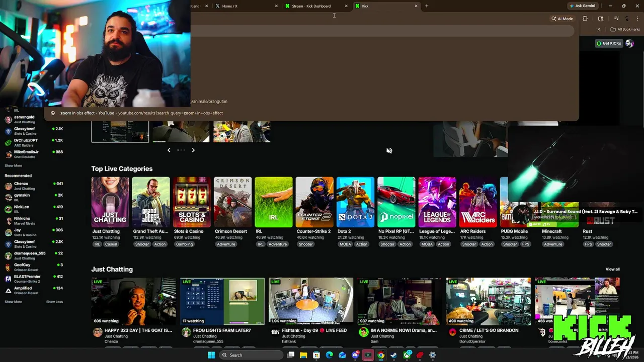
Task: Open the IRL category card
Action: [273, 202]
